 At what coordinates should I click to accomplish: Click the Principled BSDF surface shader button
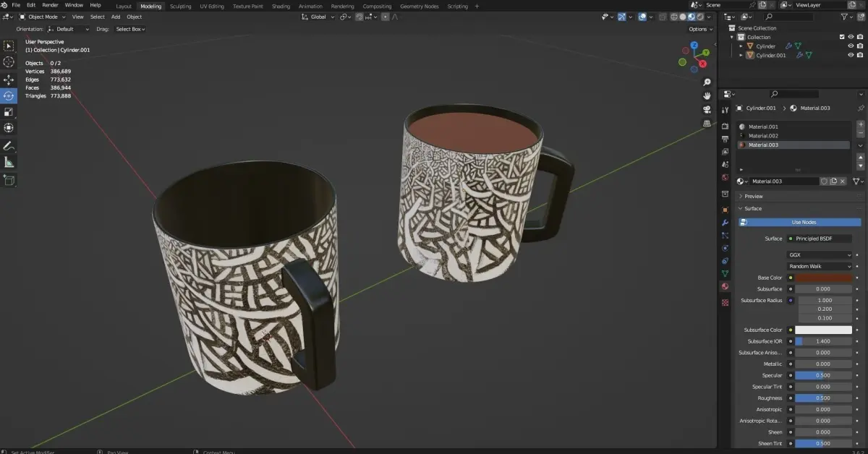pos(820,239)
